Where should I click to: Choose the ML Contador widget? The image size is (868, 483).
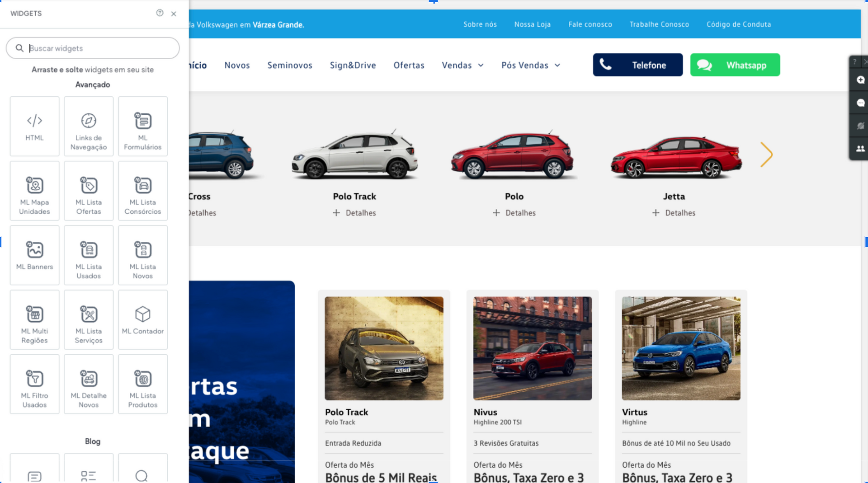143,320
